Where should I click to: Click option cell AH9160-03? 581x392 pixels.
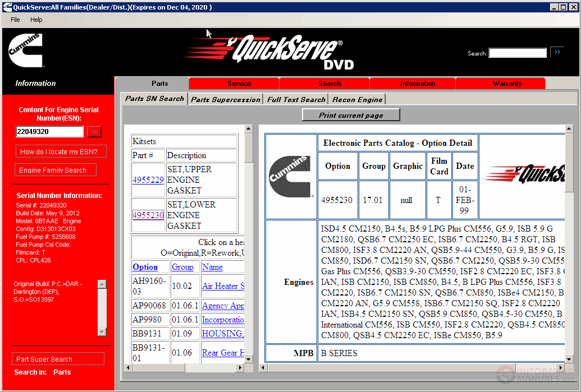(150, 286)
